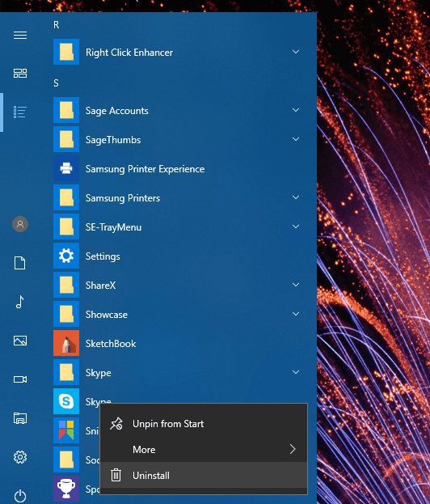Select Sage Accounts label
Image resolution: width=430 pixels, height=504 pixels.
click(117, 111)
